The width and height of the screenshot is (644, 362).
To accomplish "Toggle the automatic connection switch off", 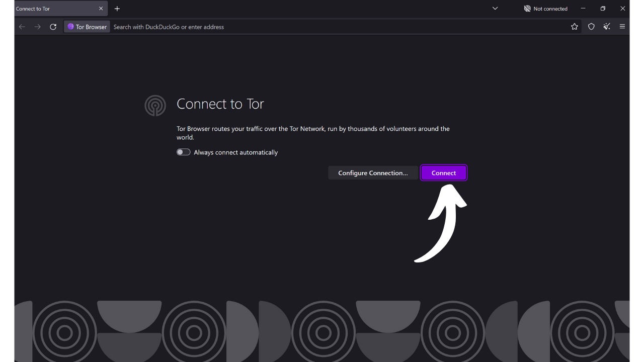I will pyautogui.click(x=183, y=152).
